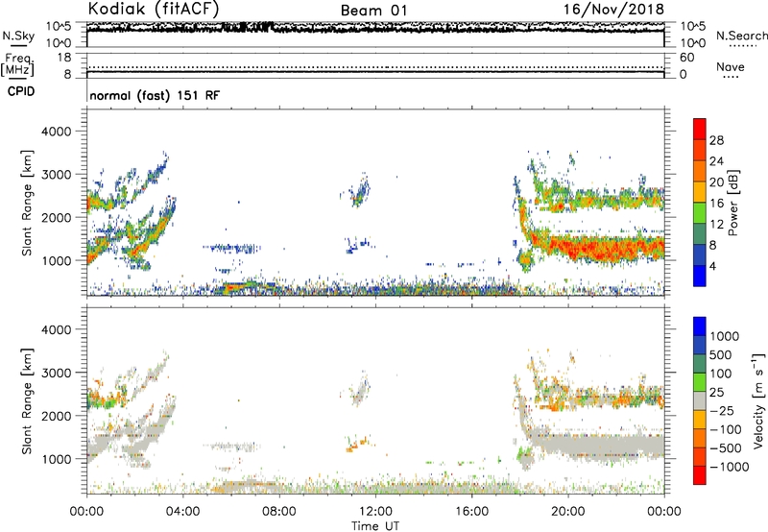768x532 pixels.
Task: Click the Nave legend label
Action: [731, 66]
